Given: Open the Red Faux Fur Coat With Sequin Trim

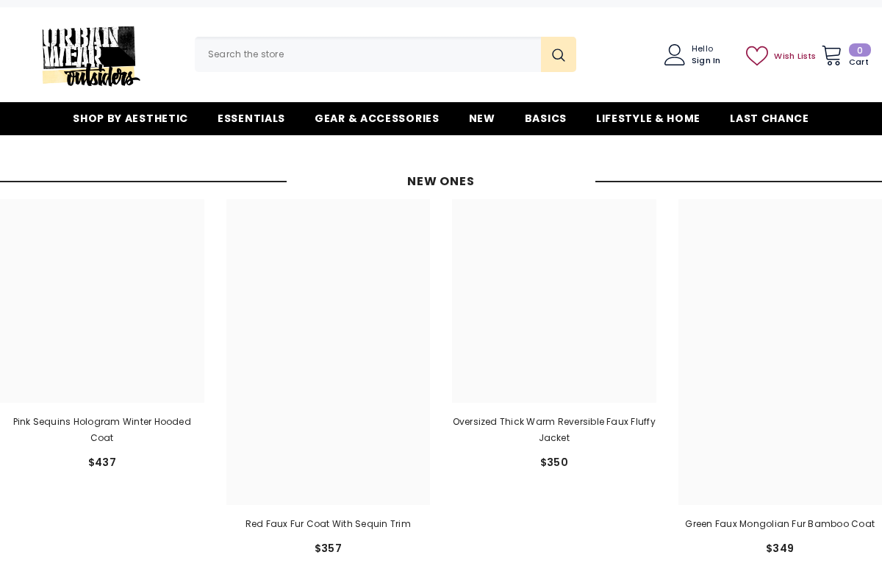Looking at the screenshot, I should (328, 524).
